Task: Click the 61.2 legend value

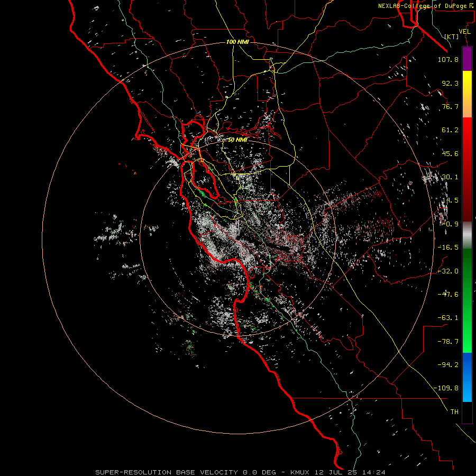Action: pos(450,130)
